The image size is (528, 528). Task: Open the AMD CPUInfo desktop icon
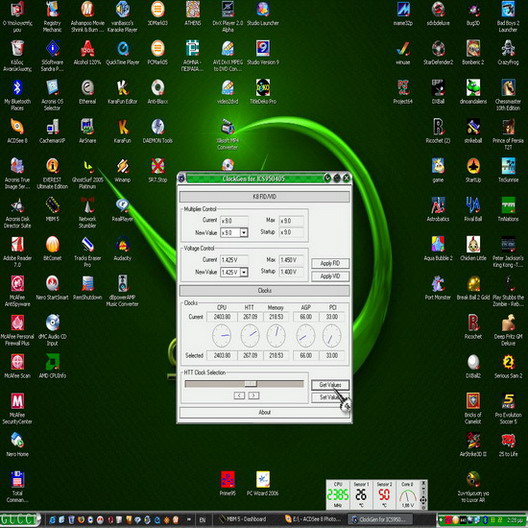tap(53, 366)
